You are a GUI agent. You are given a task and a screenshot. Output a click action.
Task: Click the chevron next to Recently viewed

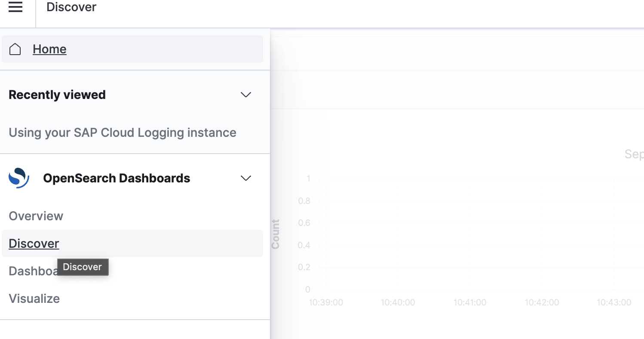coord(245,95)
